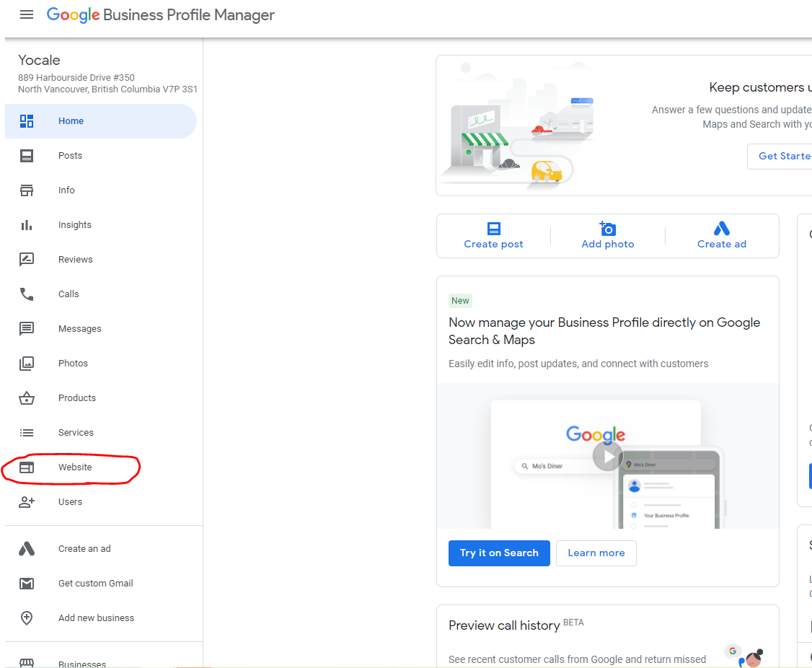The width and height of the screenshot is (812, 668).
Task: Click the Google Ads icon beside Create an ad
Action: coord(27,549)
